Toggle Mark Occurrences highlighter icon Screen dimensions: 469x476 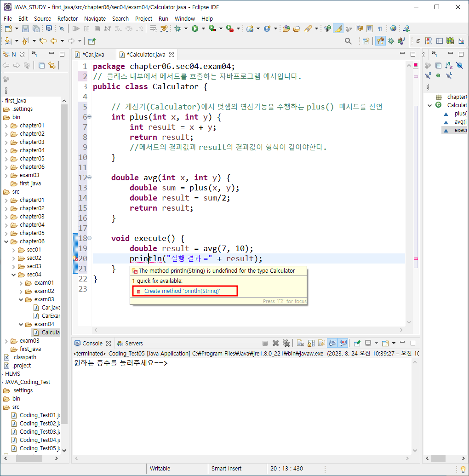click(x=338, y=29)
